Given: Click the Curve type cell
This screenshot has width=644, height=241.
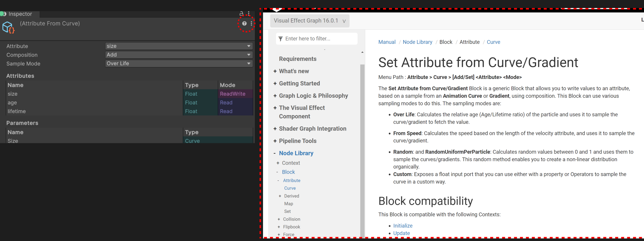Looking at the screenshot, I should coord(218,141).
